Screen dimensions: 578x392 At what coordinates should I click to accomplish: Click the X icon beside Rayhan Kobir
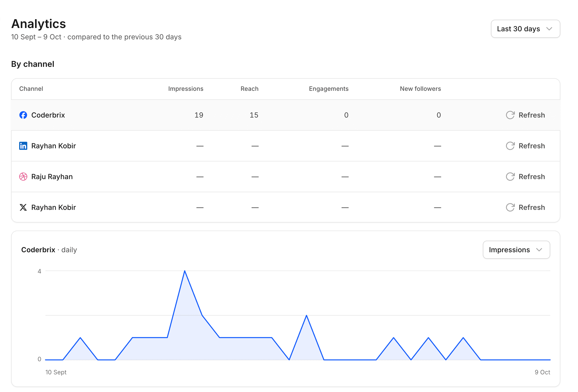pos(23,207)
